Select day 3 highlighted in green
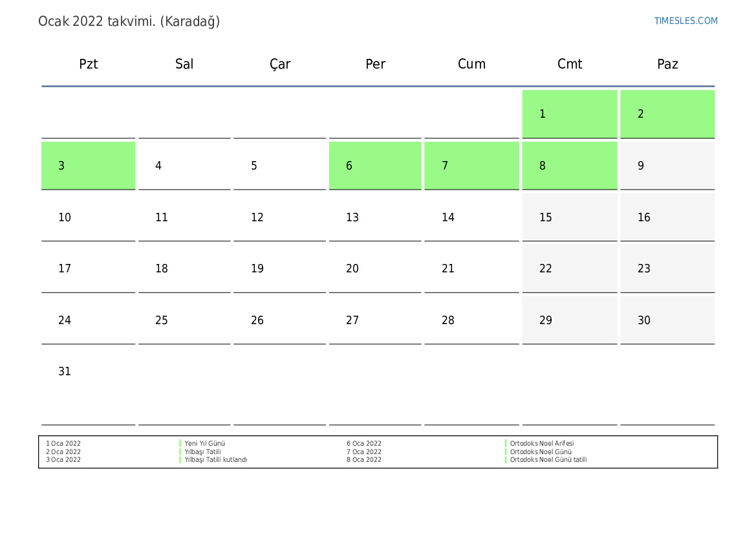Screen dimensions: 756x535 (89, 166)
